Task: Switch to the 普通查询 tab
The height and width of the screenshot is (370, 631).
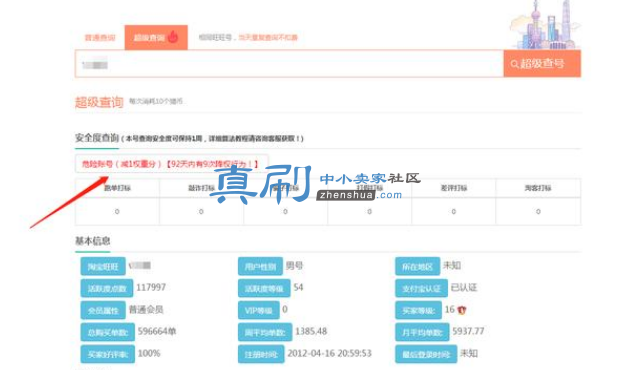Action: pos(100,37)
